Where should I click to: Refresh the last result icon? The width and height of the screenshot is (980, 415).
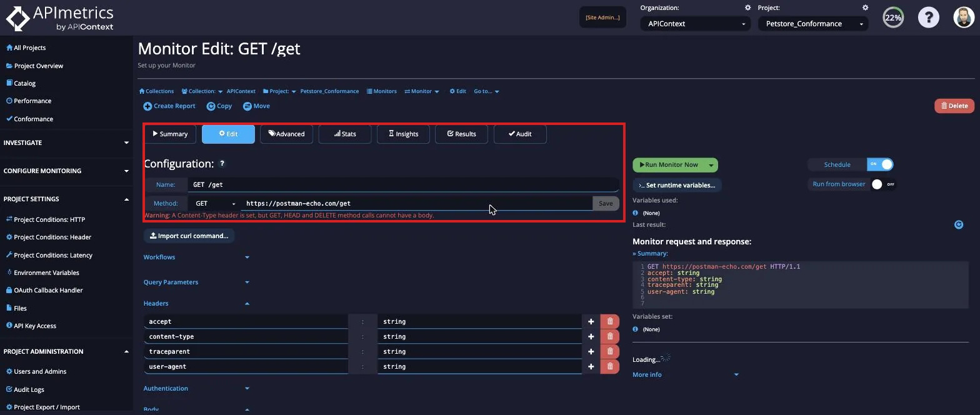pyautogui.click(x=959, y=224)
